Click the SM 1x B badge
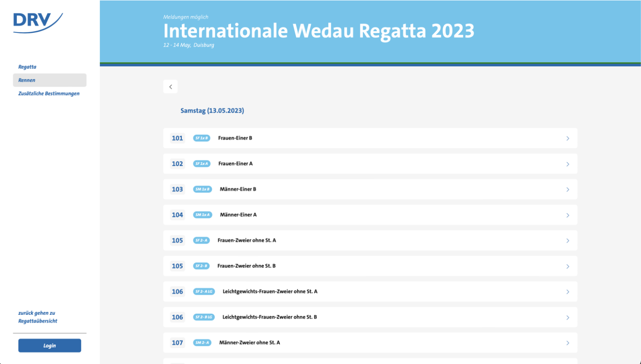 click(202, 189)
